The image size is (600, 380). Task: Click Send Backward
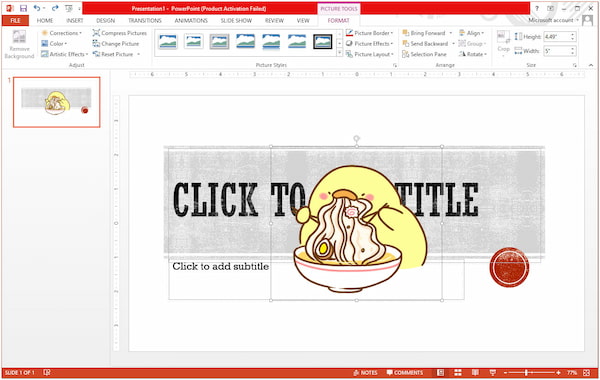tap(426, 44)
